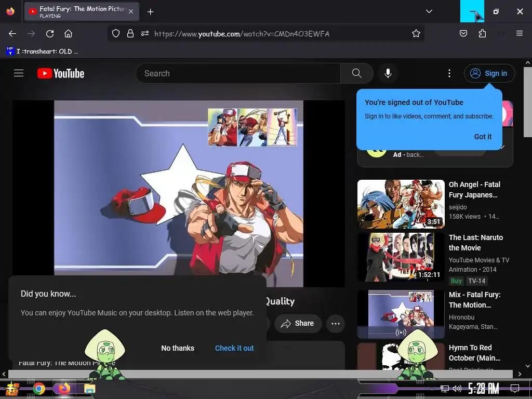Click the YouTube search magnifier button
Image resolution: width=532 pixels, height=399 pixels.
coord(356,73)
